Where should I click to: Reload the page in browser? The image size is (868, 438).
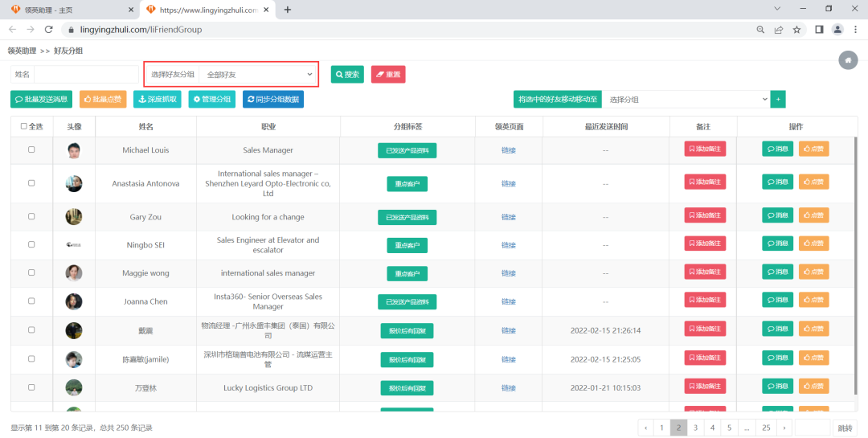click(x=48, y=30)
